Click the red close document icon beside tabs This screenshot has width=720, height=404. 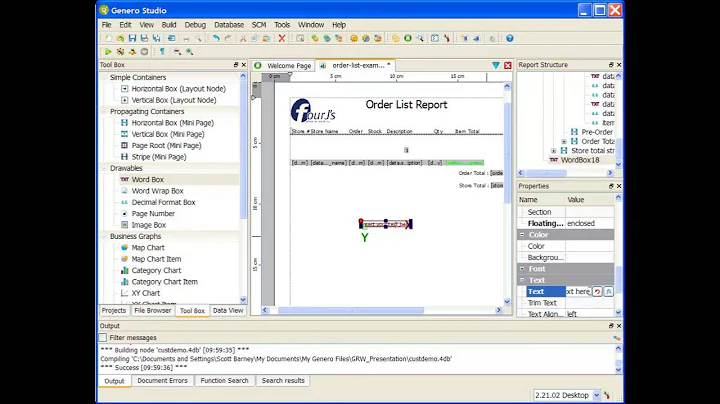507,66
